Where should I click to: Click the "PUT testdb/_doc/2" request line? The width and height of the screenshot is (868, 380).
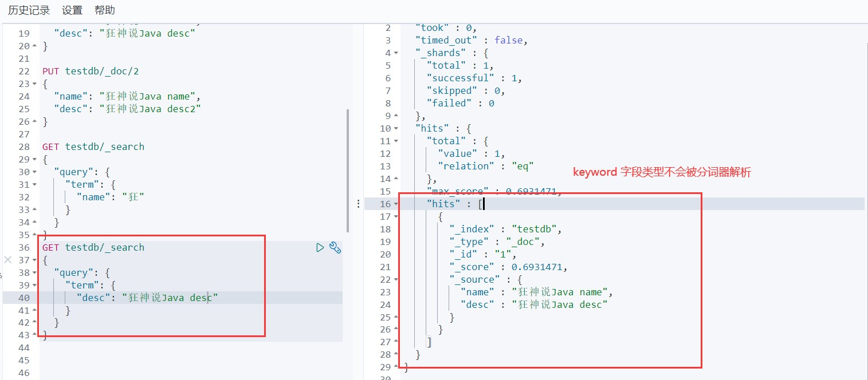click(91, 71)
